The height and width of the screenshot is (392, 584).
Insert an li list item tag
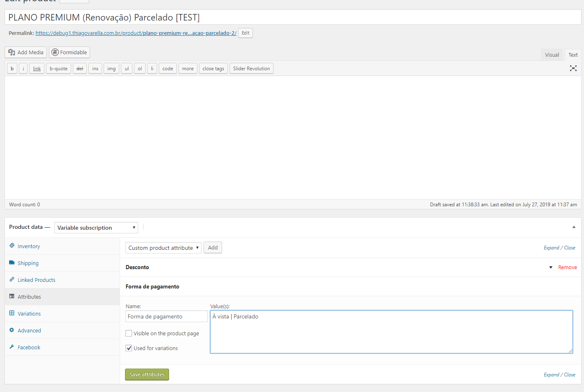coord(152,69)
